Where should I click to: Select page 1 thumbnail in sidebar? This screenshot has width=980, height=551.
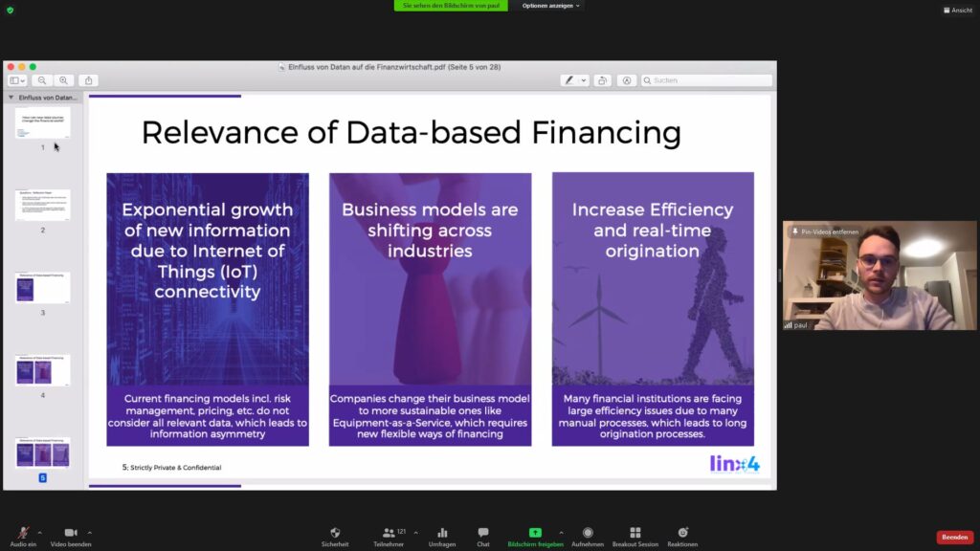click(x=42, y=122)
